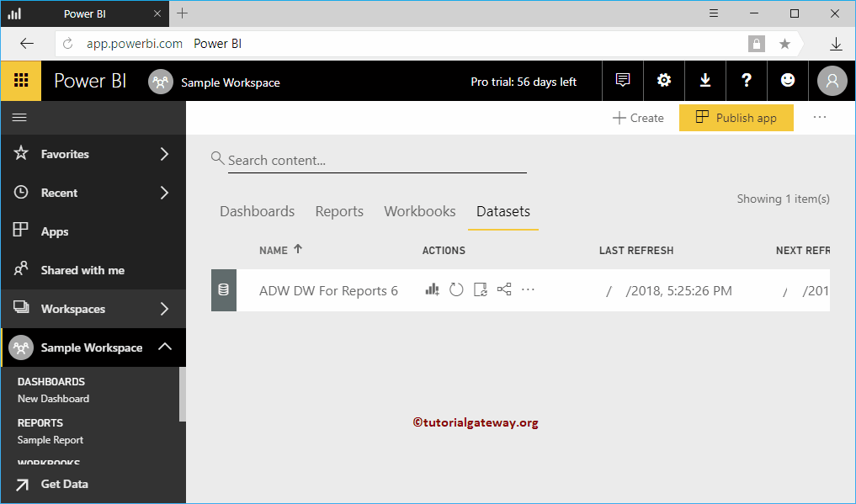This screenshot has height=504, width=856.
Task: Open Power BI help
Action: (746, 80)
